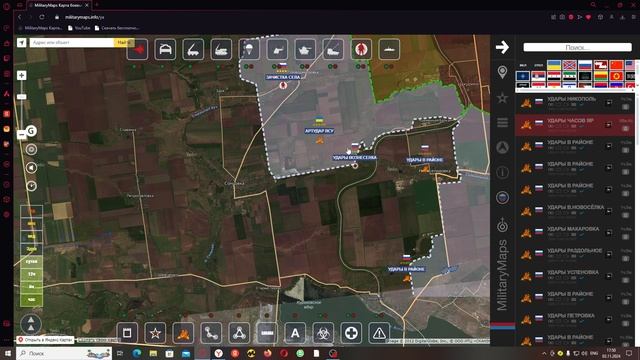Filter events by the Russia flag
This screenshot has width=640, height=360.
click(585, 65)
